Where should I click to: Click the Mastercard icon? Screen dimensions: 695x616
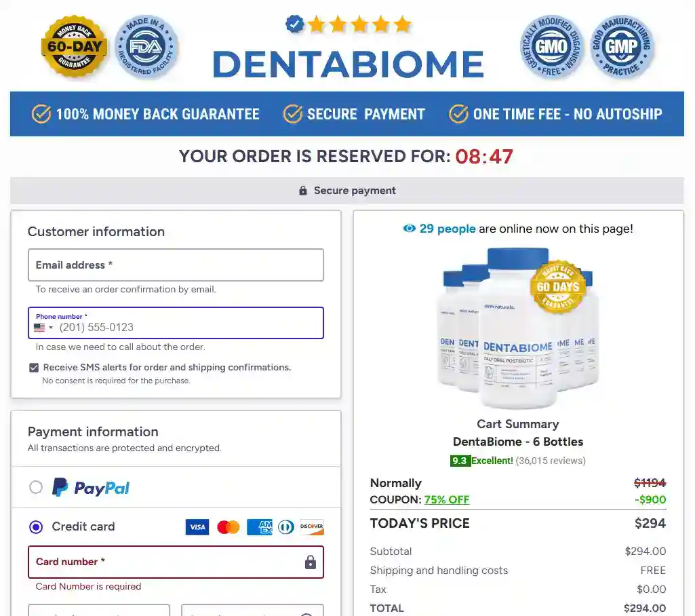pos(229,527)
